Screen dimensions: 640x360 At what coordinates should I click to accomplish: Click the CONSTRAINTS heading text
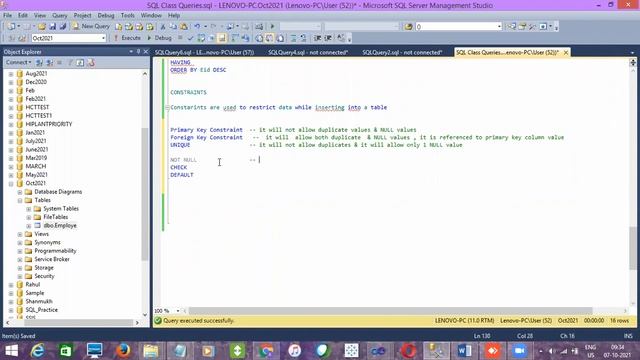[x=189, y=92]
